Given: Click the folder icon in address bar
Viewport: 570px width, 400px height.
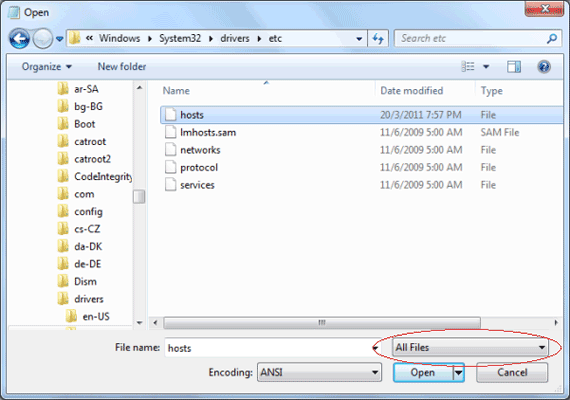Looking at the screenshot, I should (75, 38).
